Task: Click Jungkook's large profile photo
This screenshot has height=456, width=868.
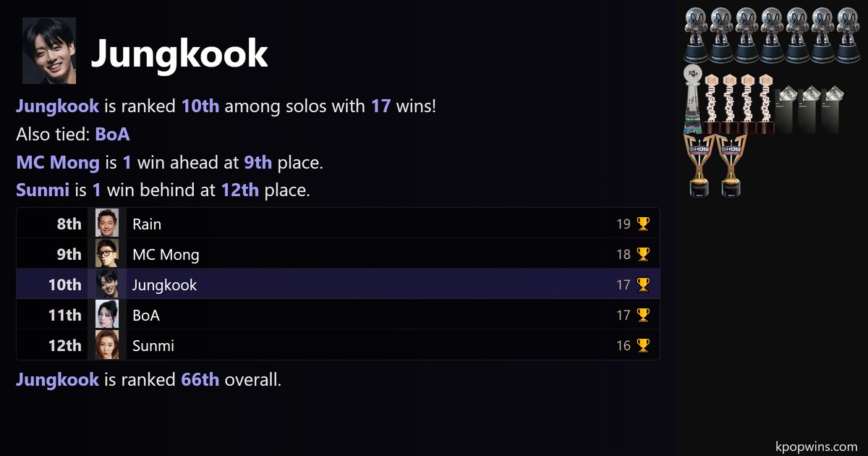Action: (x=49, y=51)
